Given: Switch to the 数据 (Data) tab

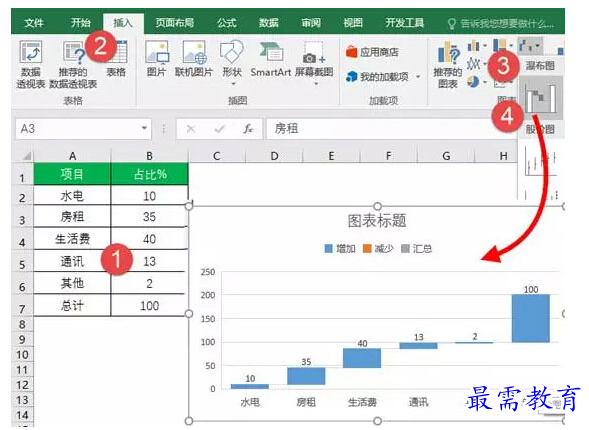Looking at the screenshot, I should (269, 23).
